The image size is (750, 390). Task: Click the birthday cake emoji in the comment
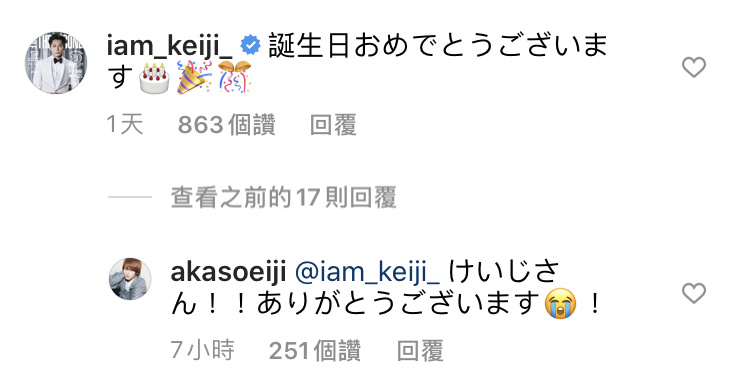click(154, 78)
